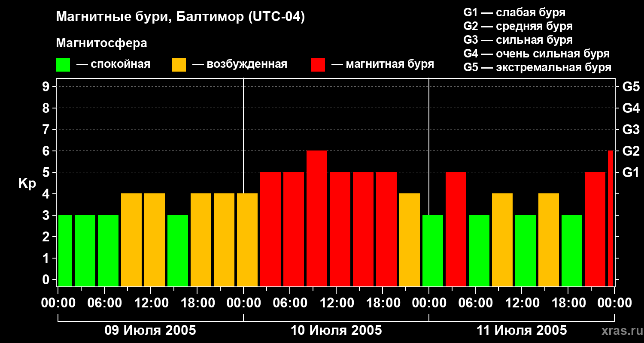Click the orange 'возбужденная' legend swatch
The image size is (644, 343).
click(x=179, y=65)
